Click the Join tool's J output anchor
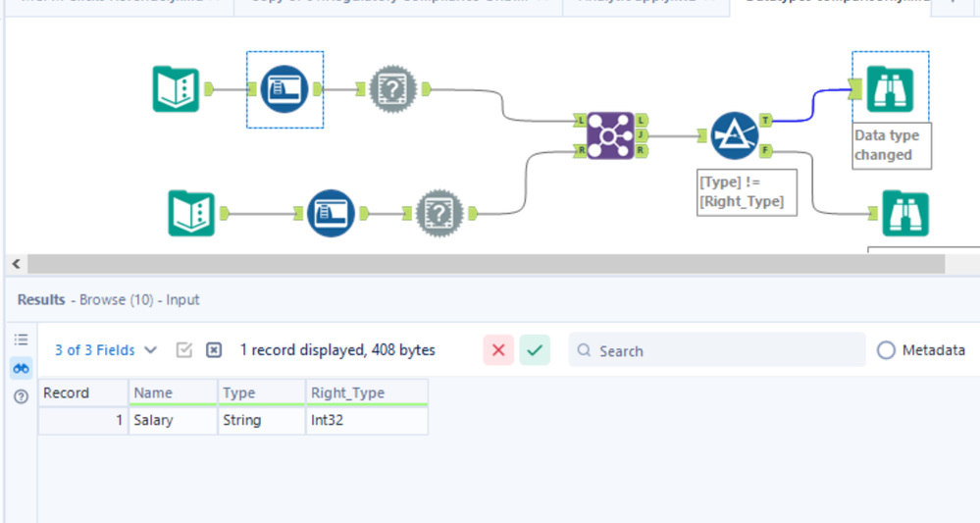 tap(642, 135)
